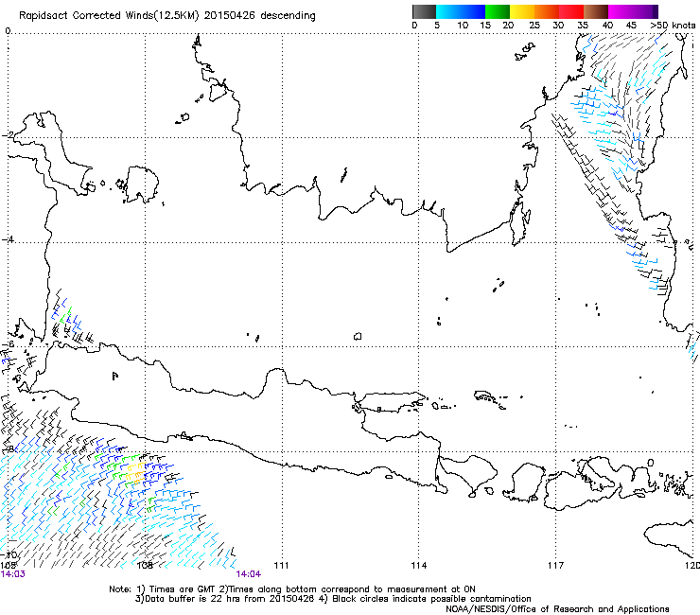Click the '25' label under the color legend
700x615 pixels.
point(534,25)
